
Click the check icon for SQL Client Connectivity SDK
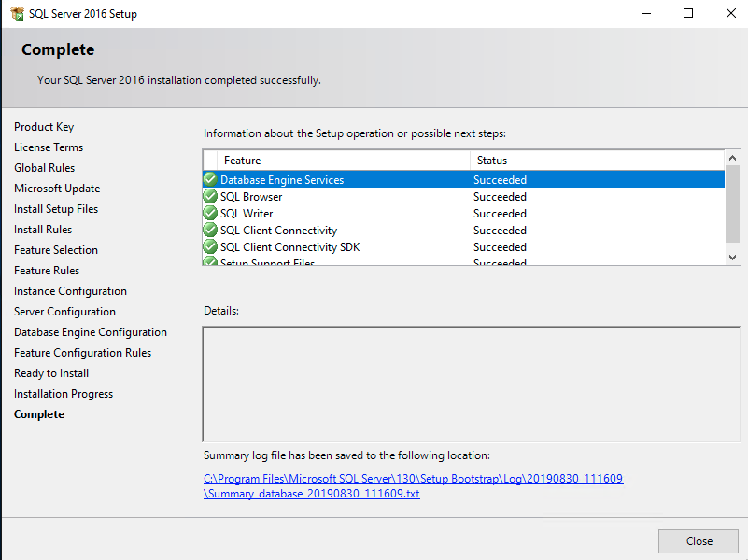(210, 247)
